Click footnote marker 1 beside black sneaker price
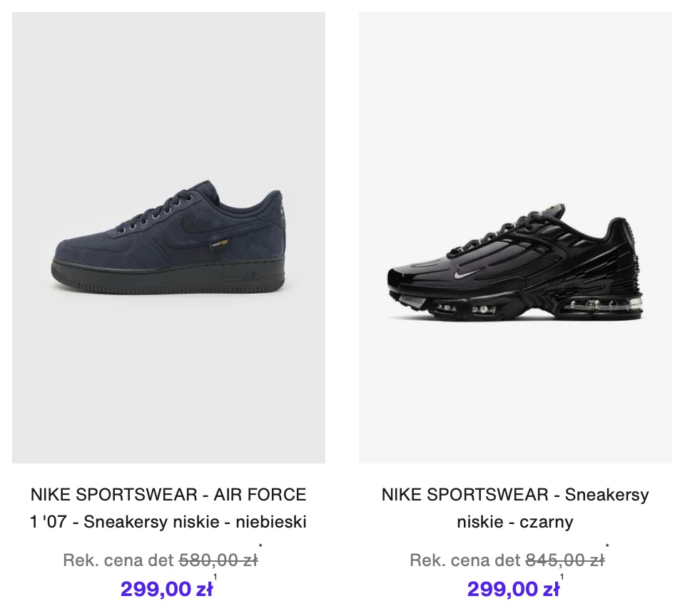The image size is (685, 616). point(562,577)
